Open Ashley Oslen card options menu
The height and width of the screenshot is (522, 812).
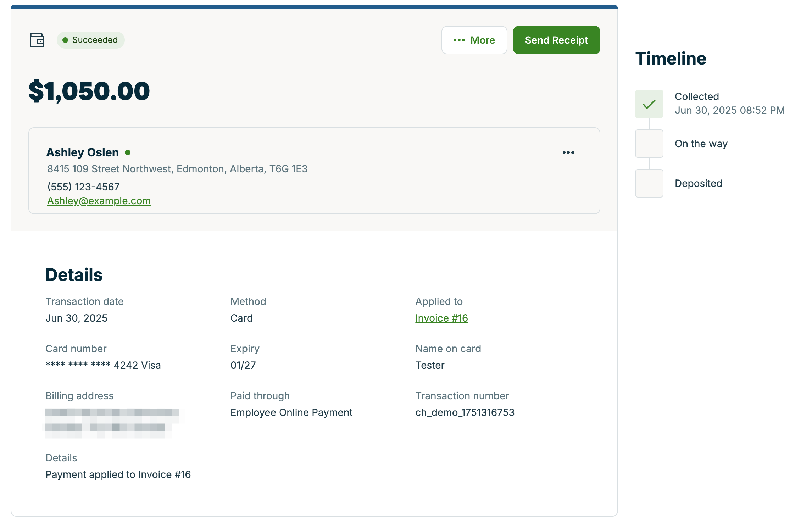pos(568,152)
